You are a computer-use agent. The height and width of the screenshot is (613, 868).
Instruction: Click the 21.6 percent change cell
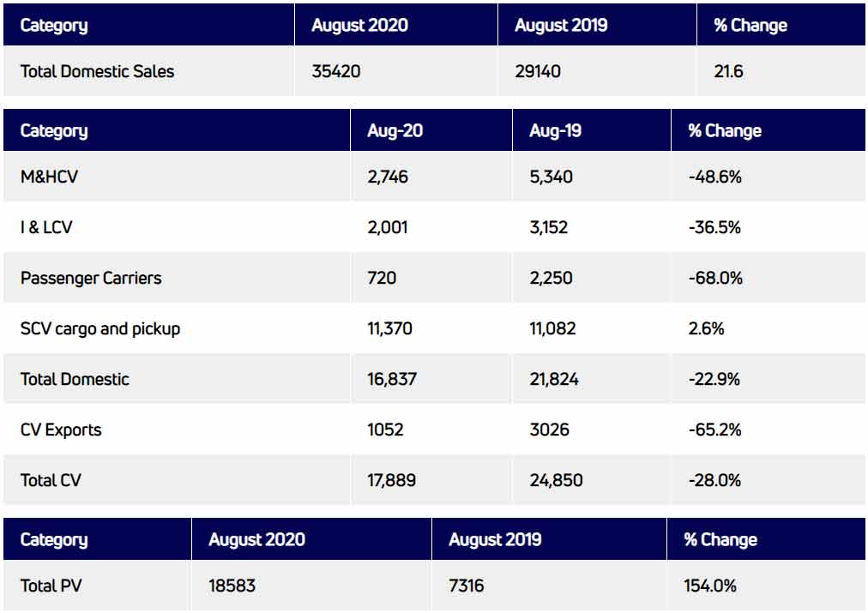point(728,71)
